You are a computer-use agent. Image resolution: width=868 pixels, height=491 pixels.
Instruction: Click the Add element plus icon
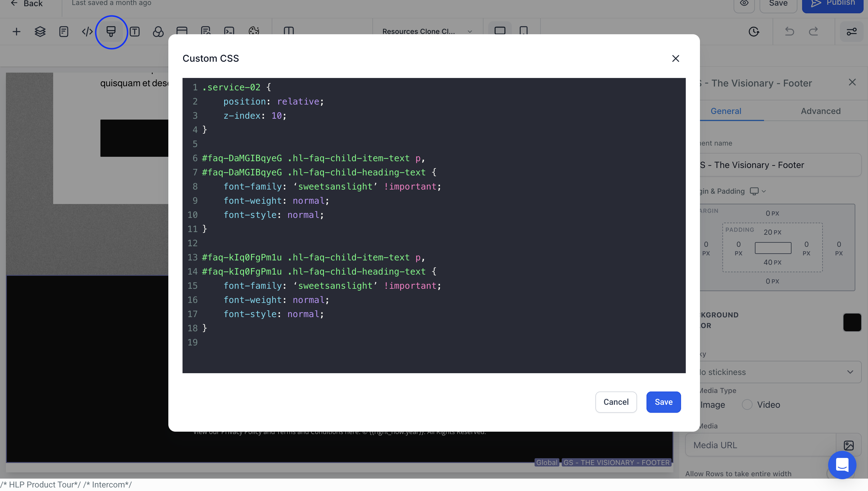point(16,32)
